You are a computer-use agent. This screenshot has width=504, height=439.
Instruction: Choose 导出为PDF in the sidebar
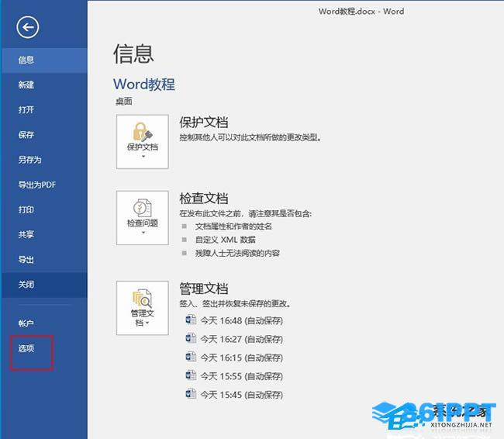[x=44, y=185]
